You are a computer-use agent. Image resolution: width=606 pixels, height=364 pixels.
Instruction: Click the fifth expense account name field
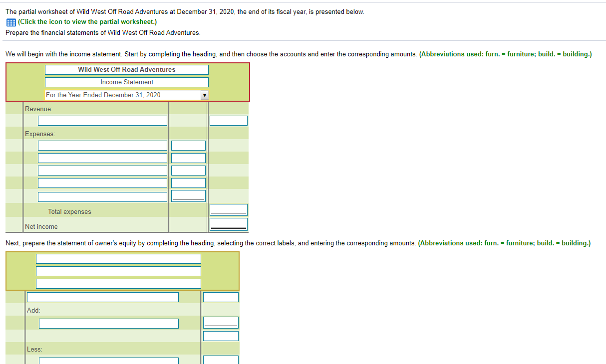(x=102, y=197)
